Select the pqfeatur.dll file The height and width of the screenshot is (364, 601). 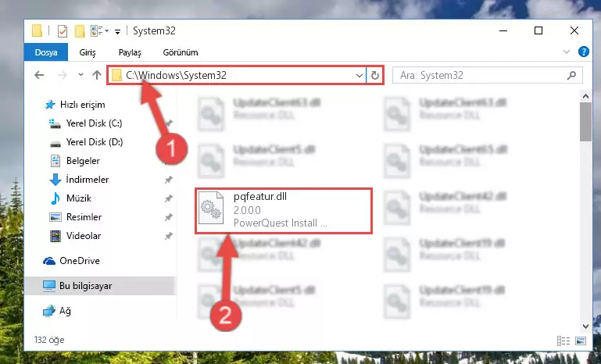(283, 210)
